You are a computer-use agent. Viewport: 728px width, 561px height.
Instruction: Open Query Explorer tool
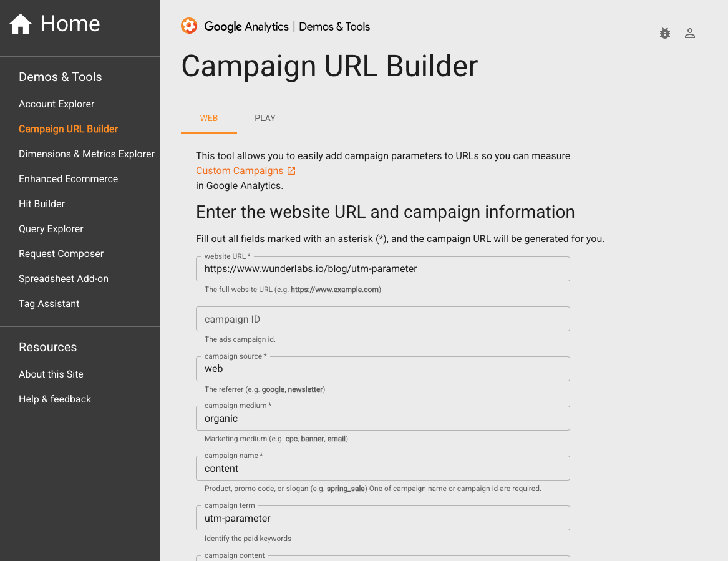pyautogui.click(x=51, y=229)
